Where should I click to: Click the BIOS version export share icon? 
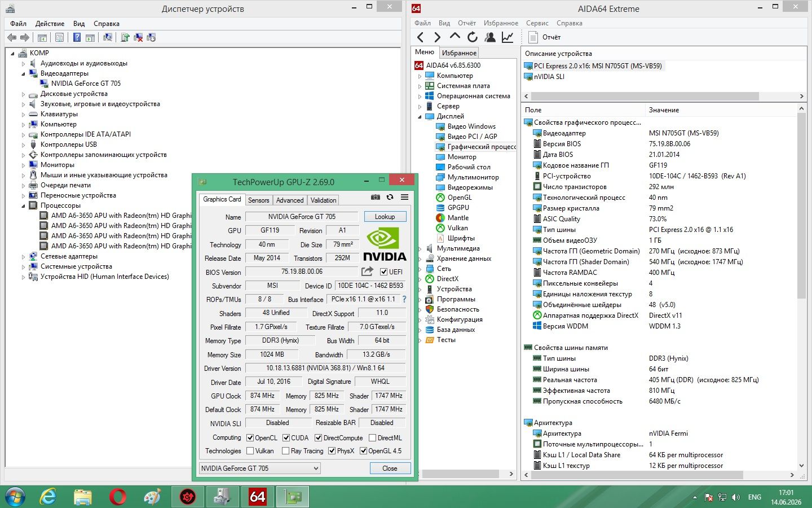pos(367,271)
